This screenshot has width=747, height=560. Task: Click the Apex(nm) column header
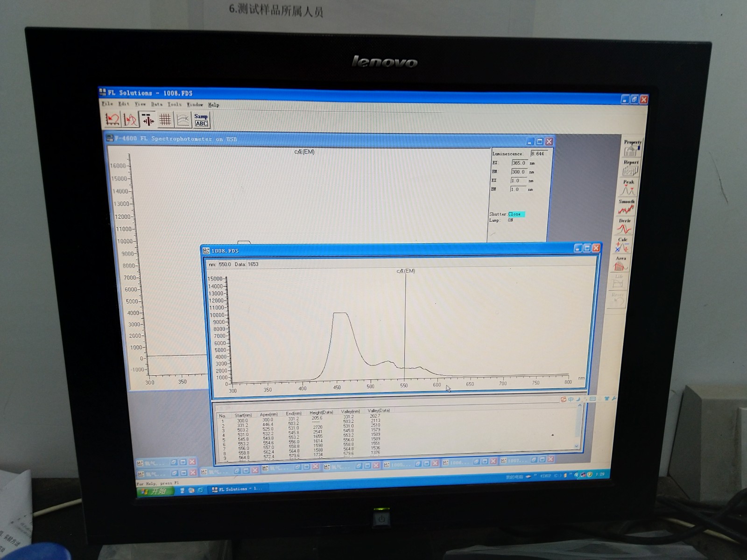click(269, 414)
